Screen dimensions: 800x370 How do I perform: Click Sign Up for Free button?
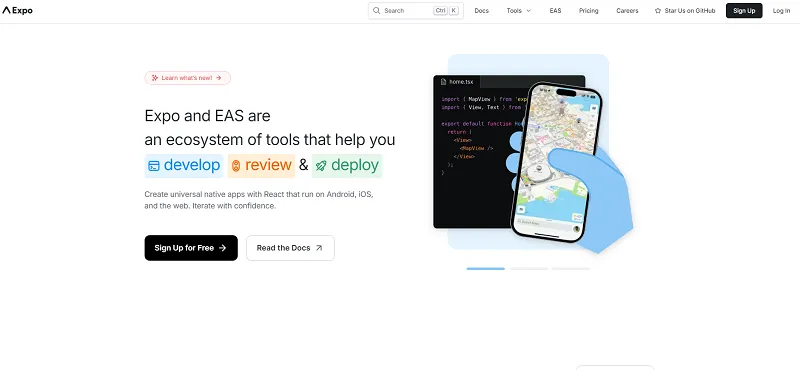191,248
